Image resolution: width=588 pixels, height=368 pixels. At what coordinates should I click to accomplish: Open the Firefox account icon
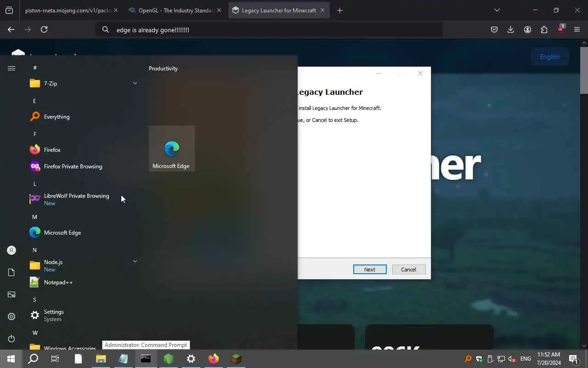[527, 29]
